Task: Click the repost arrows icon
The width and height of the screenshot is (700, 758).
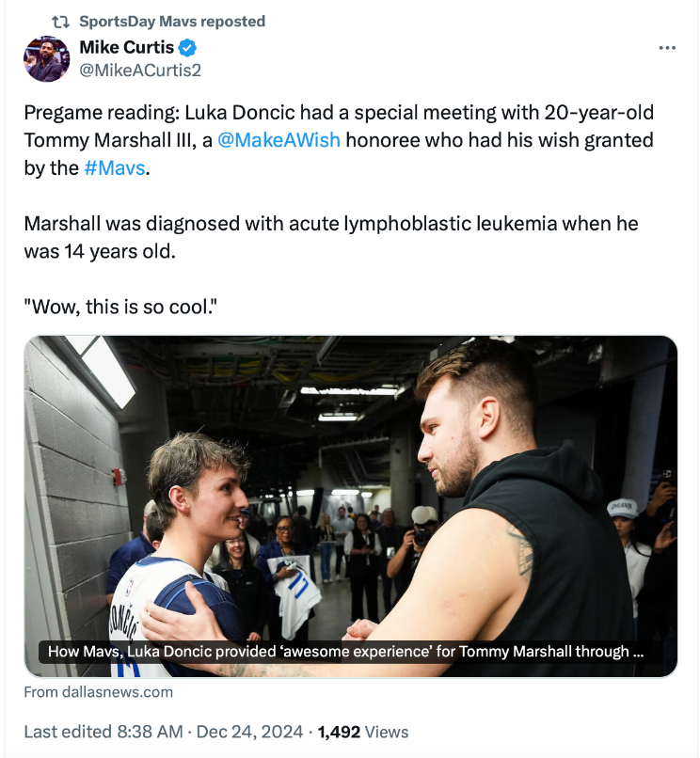Action: [x=60, y=22]
